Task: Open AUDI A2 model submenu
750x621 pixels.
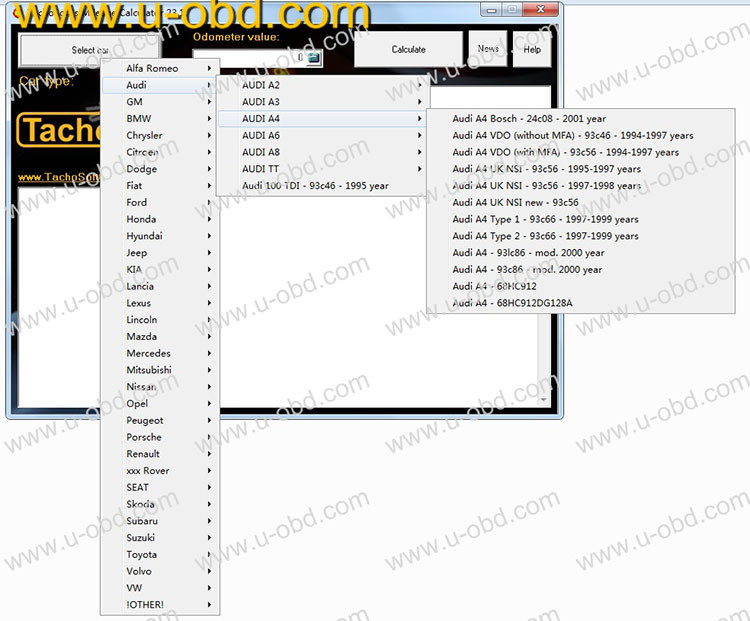Action: click(x=323, y=85)
